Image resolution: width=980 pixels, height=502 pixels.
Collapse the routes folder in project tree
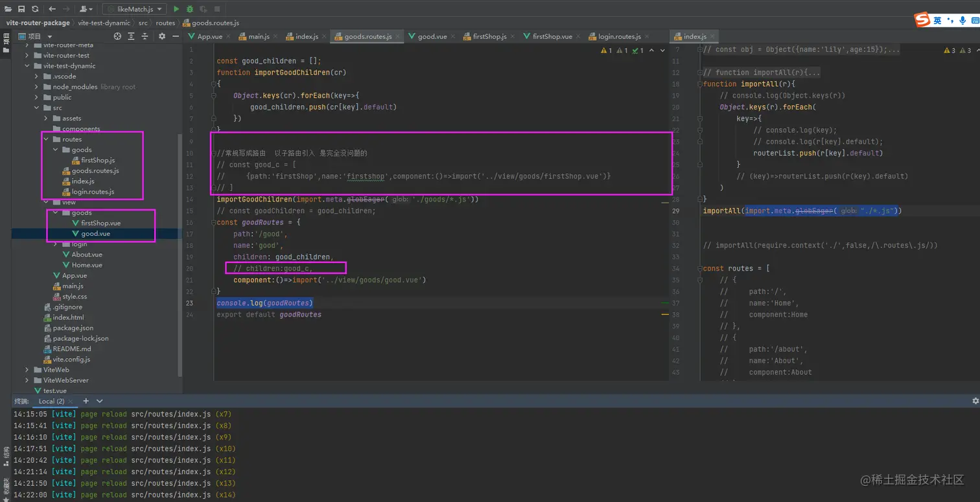pos(46,139)
